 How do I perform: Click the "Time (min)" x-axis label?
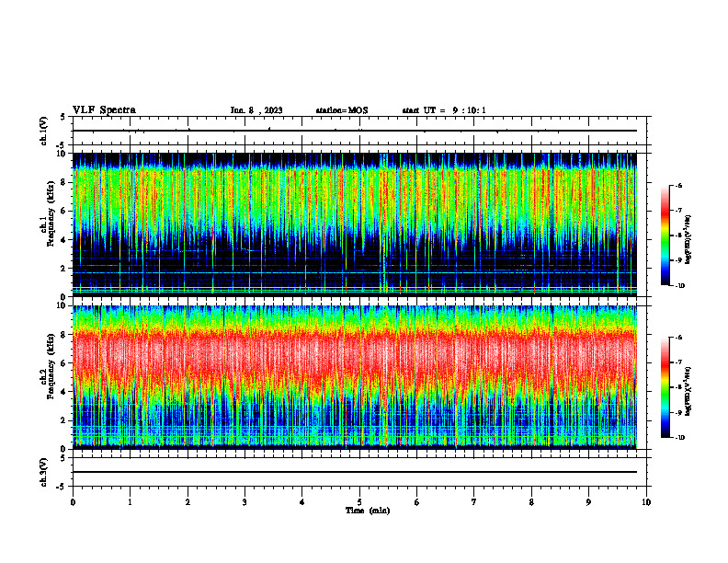368,511
